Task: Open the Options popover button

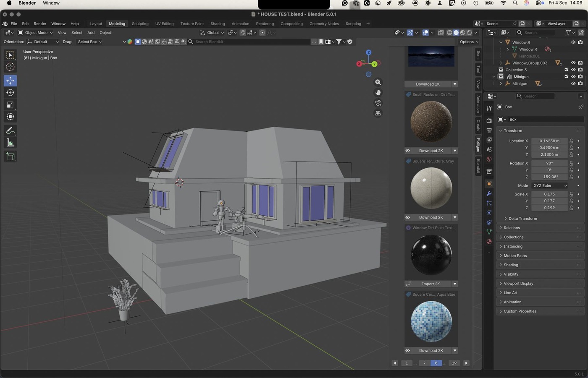Action: tap(469, 42)
